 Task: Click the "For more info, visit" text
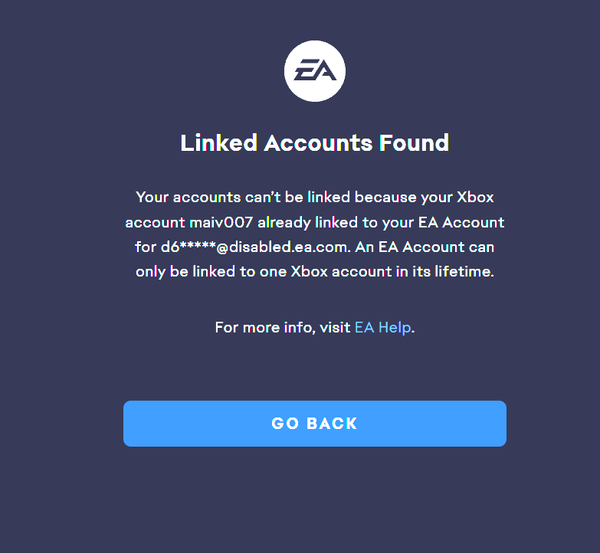click(x=282, y=328)
